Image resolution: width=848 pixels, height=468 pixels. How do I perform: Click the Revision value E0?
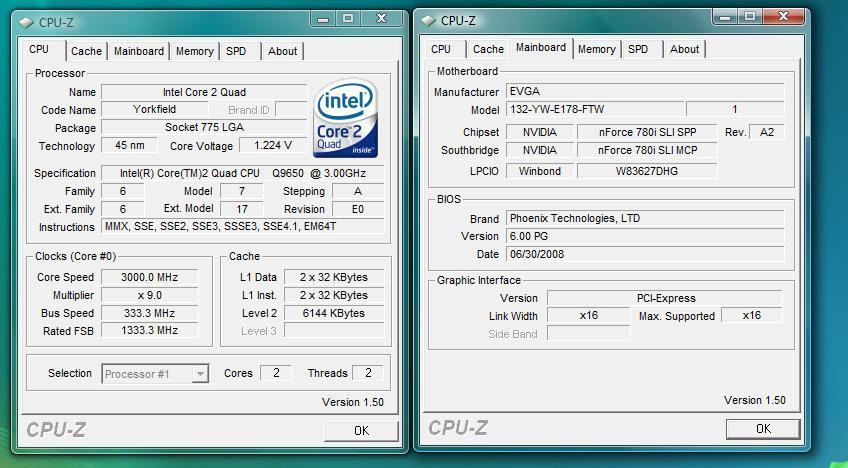click(357, 209)
